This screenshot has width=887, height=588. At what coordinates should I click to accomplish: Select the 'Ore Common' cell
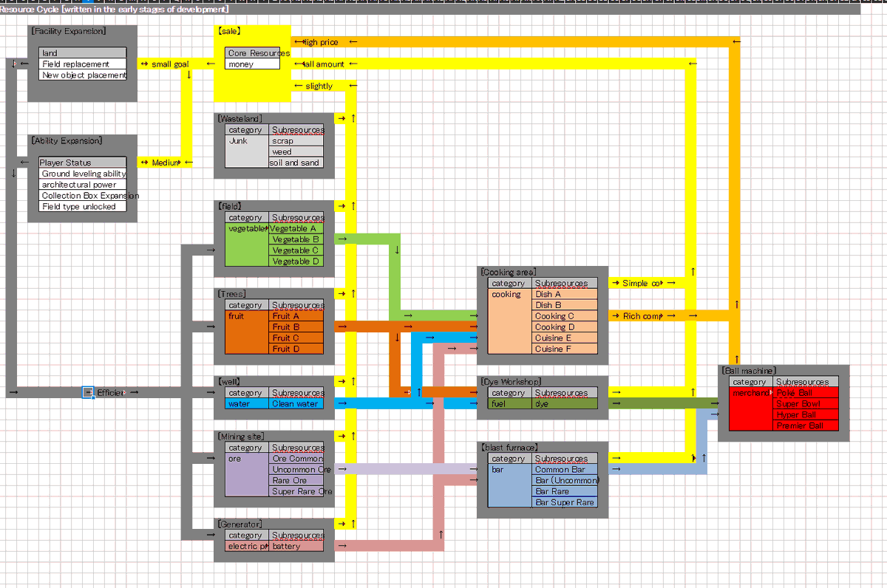point(296,459)
